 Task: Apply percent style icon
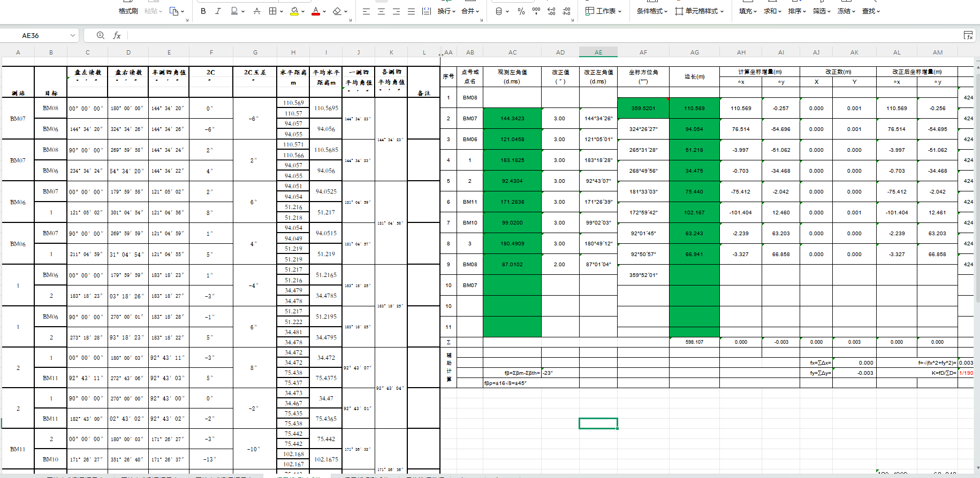click(521, 11)
